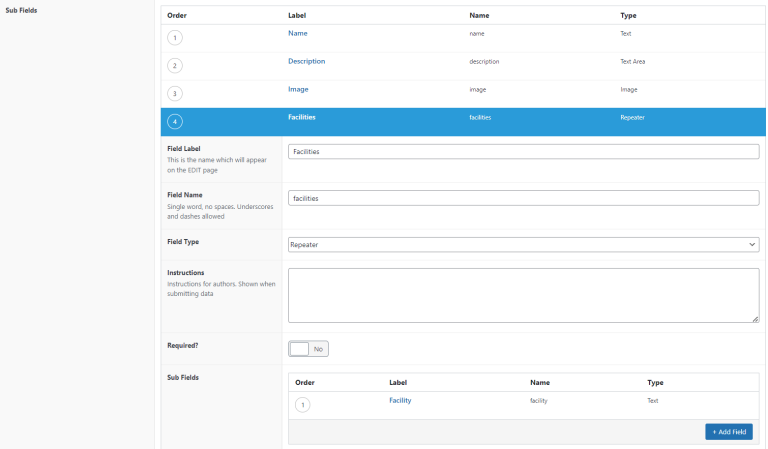Click order circle 1 for Name field
This screenshot has height=449, width=768.
[x=176, y=38]
